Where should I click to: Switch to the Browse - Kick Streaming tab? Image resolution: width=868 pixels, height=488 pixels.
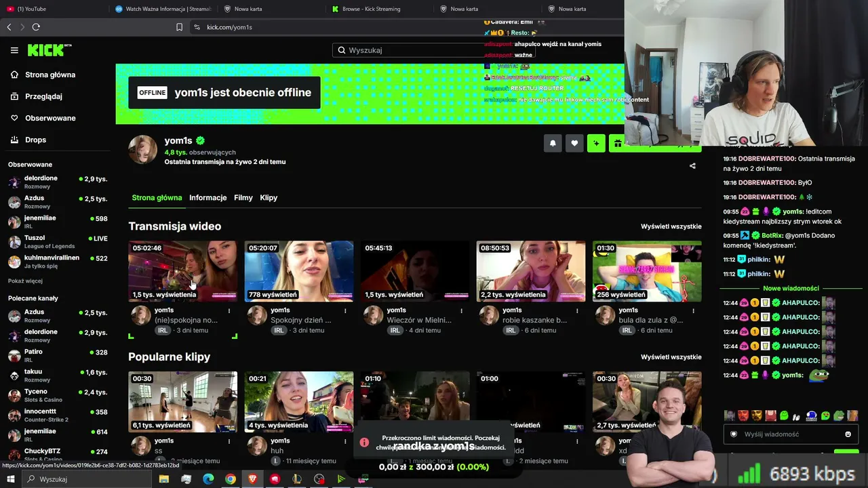380,9
